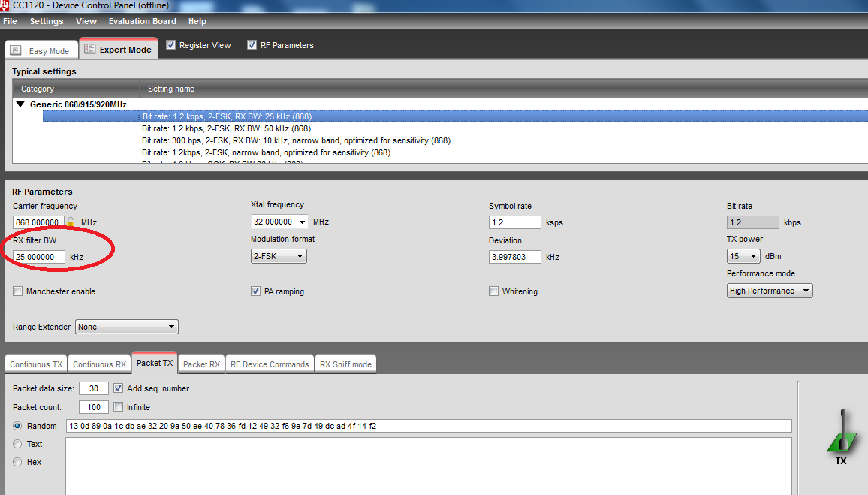Click the random hex payload field
The image size is (868, 495).
coord(429,426)
